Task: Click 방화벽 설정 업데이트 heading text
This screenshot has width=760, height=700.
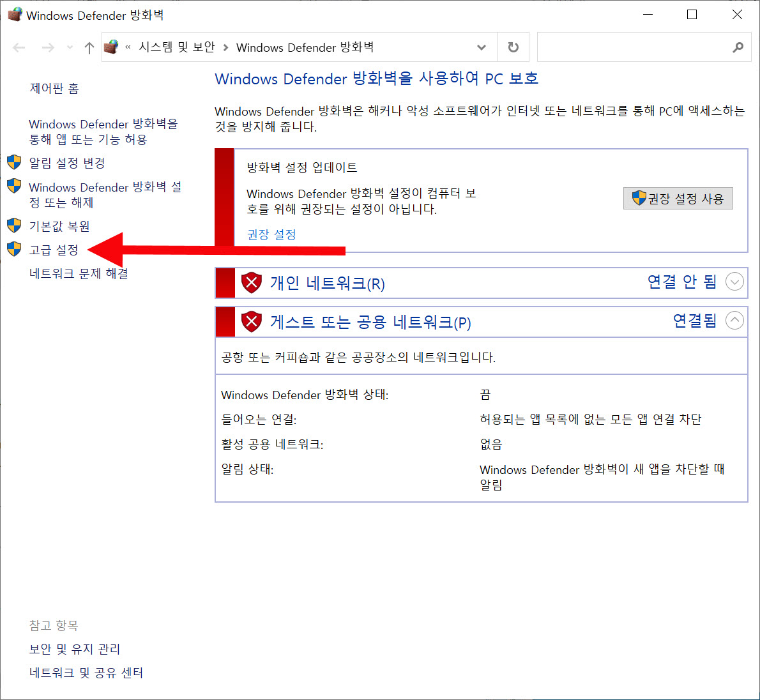Action: pos(302,168)
